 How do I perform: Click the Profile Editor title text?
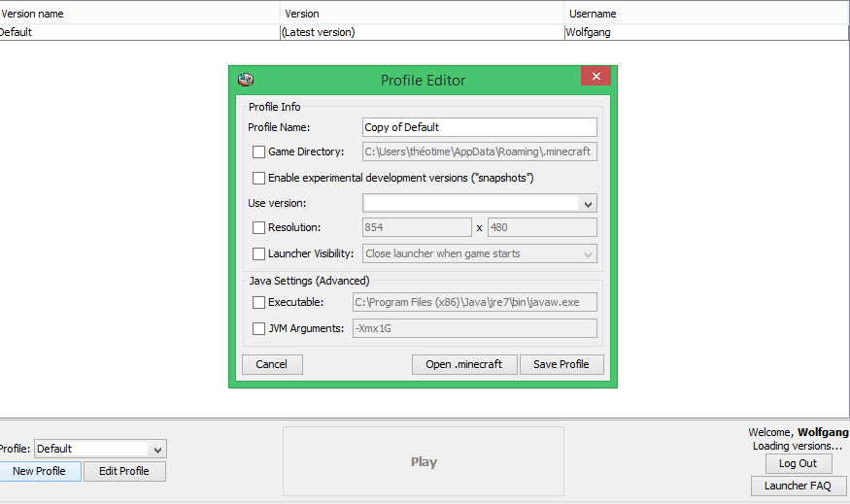pos(423,81)
